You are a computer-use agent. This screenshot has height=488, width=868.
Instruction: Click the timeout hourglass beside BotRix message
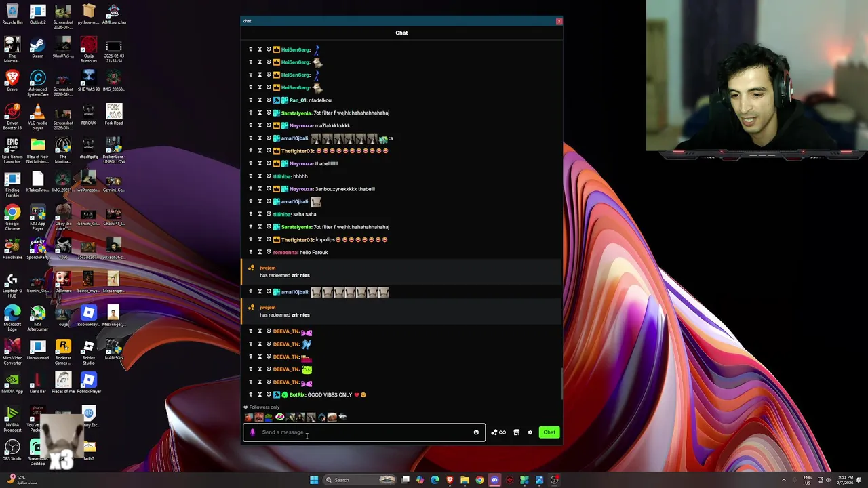[x=259, y=394]
